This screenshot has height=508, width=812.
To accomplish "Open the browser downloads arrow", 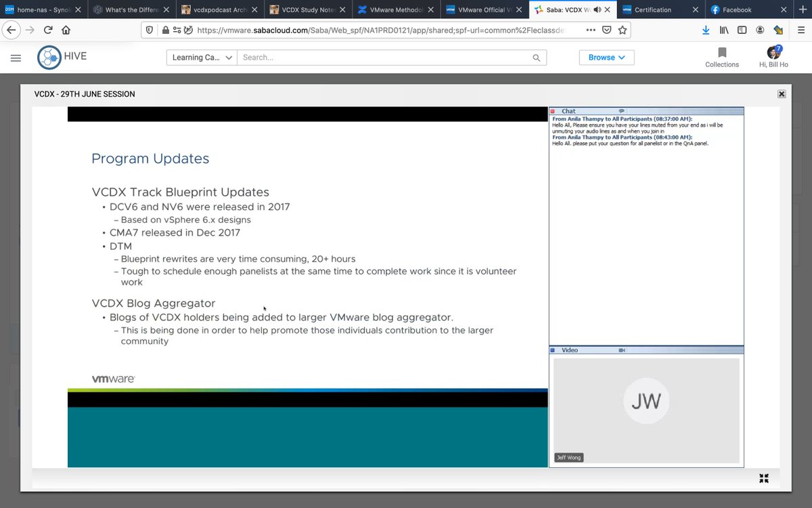I will (706, 30).
